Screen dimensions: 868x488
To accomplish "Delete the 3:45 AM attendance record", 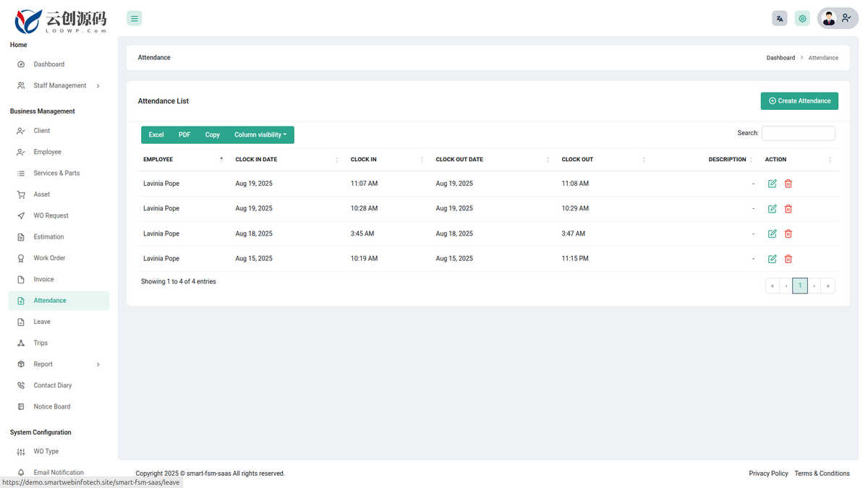I will tap(788, 234).
